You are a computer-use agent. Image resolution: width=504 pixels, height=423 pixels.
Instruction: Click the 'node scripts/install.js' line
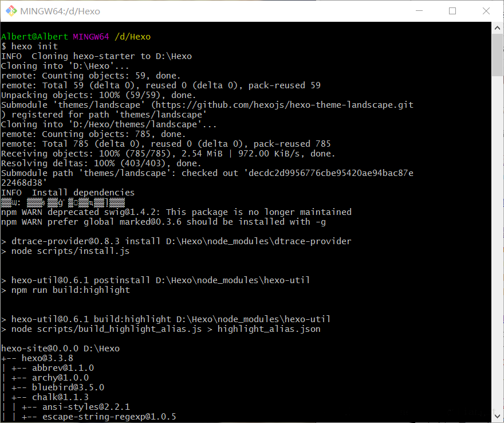coord(65,251)
